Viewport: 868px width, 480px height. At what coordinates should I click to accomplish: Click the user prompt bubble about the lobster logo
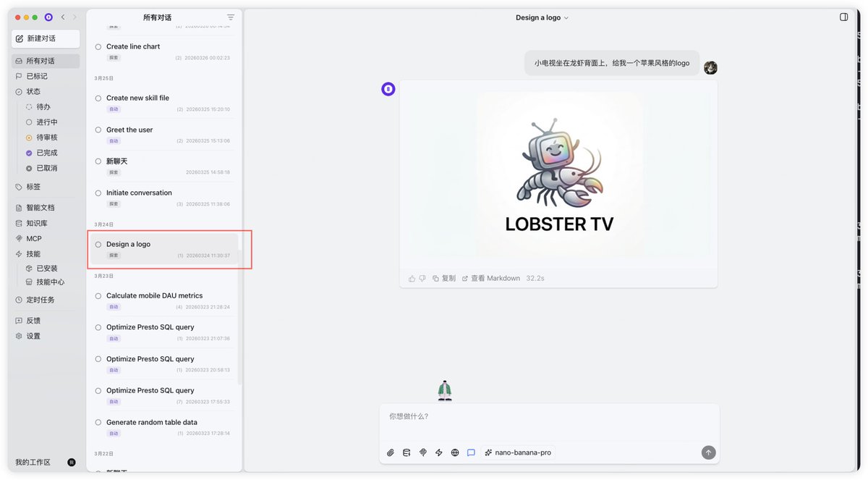coord(612,63)
